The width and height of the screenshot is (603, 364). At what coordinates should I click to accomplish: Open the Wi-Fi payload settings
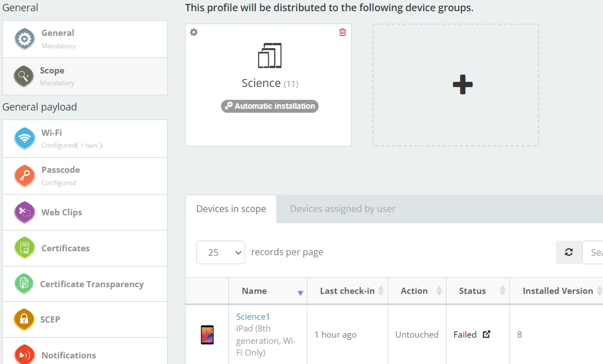click(x=85, y=139)
